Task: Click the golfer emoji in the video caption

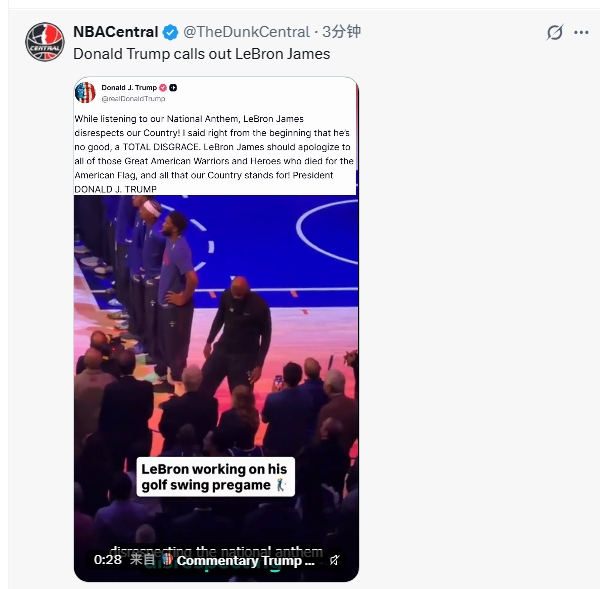Action: pyautogui.click(x=281, y=485)
